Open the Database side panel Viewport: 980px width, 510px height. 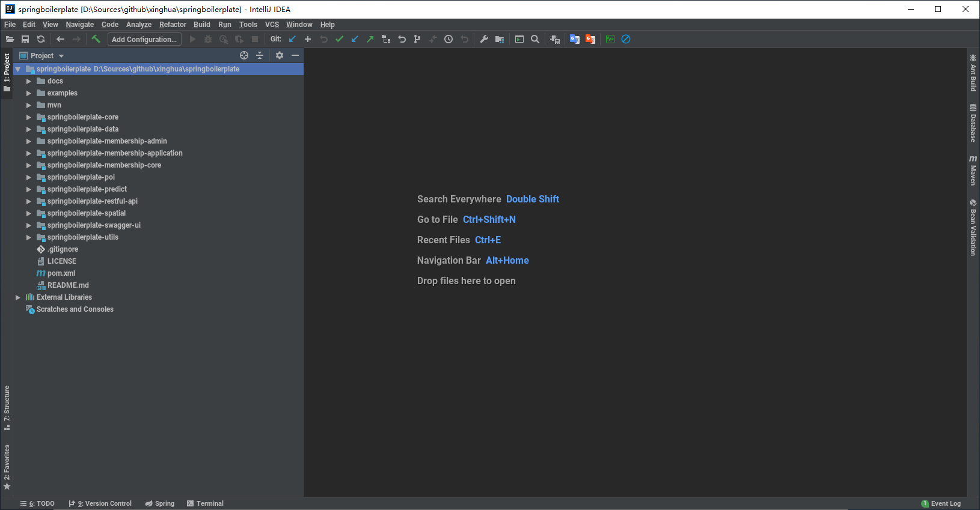(973, 123)
